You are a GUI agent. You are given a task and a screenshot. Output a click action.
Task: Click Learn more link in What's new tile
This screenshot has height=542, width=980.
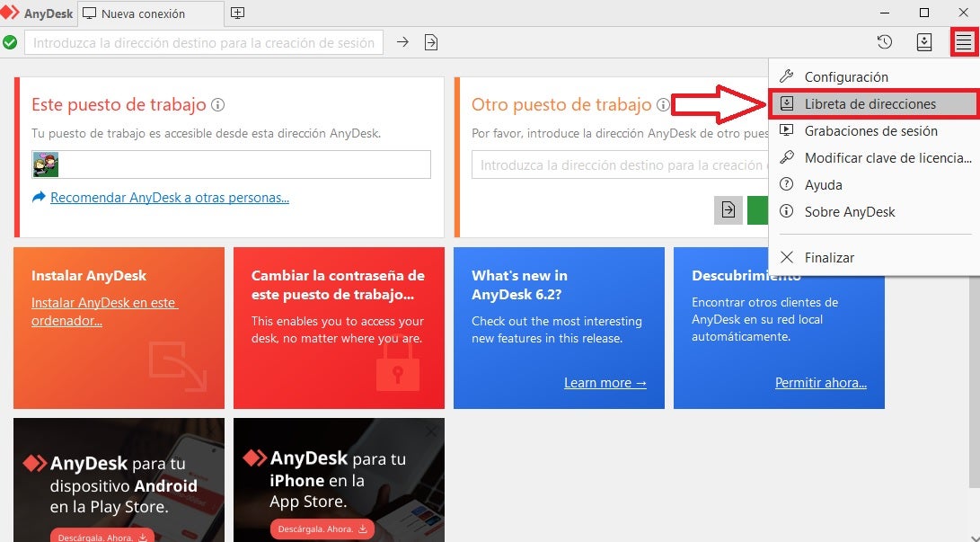[605, 383]
